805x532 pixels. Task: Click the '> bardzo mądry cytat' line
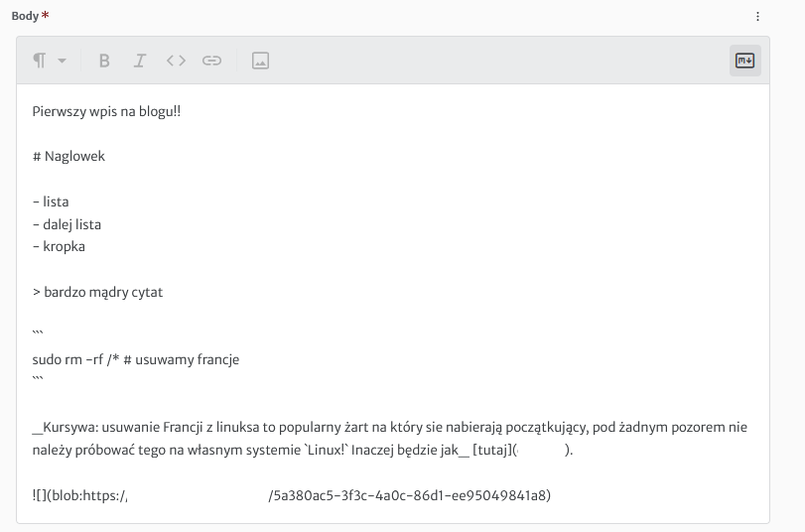97,292
